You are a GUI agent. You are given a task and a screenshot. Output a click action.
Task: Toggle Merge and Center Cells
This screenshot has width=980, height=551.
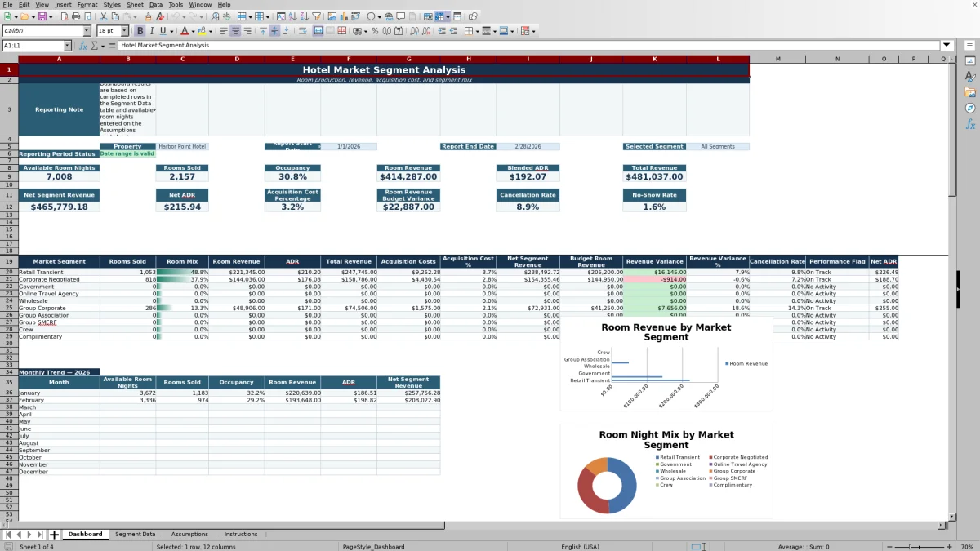click(x=318, y=31)
